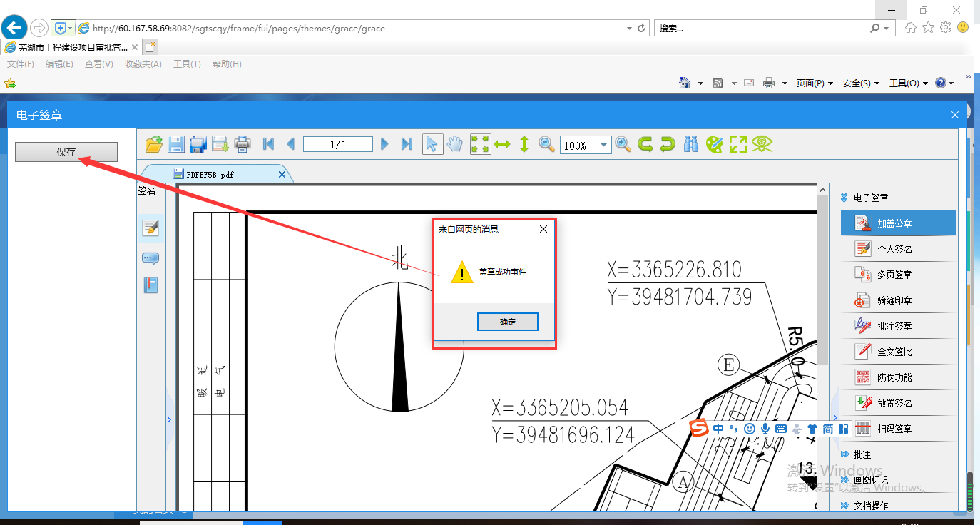
Task: Click the open file folder icon
Action: coord(153,144)
